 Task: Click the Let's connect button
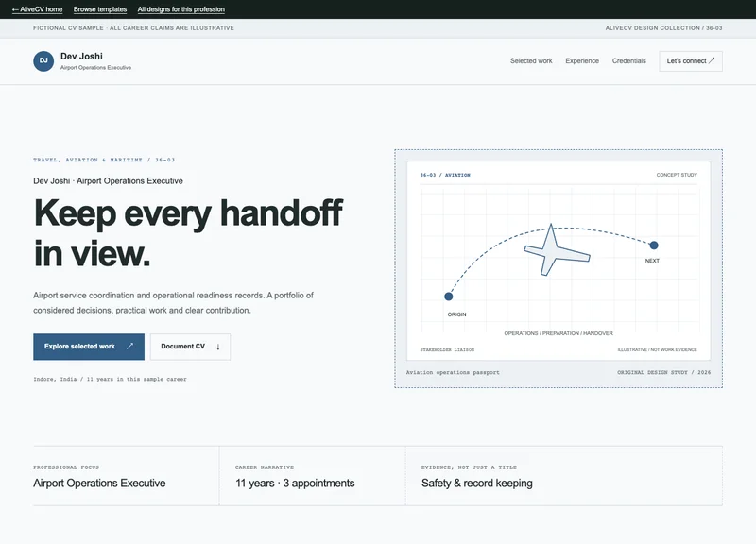(691, 61)
